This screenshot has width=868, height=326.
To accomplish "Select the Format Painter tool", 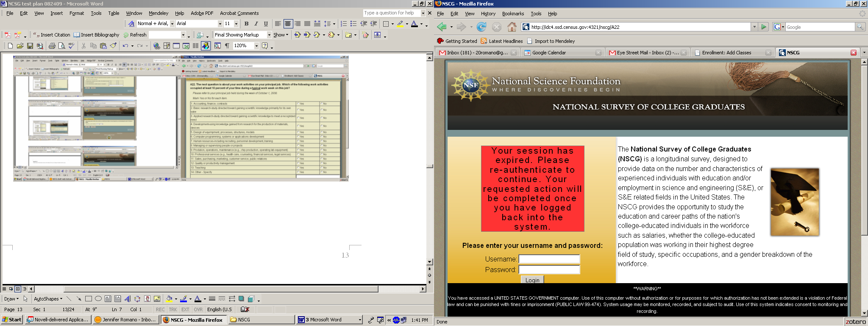I will (113, 46).
